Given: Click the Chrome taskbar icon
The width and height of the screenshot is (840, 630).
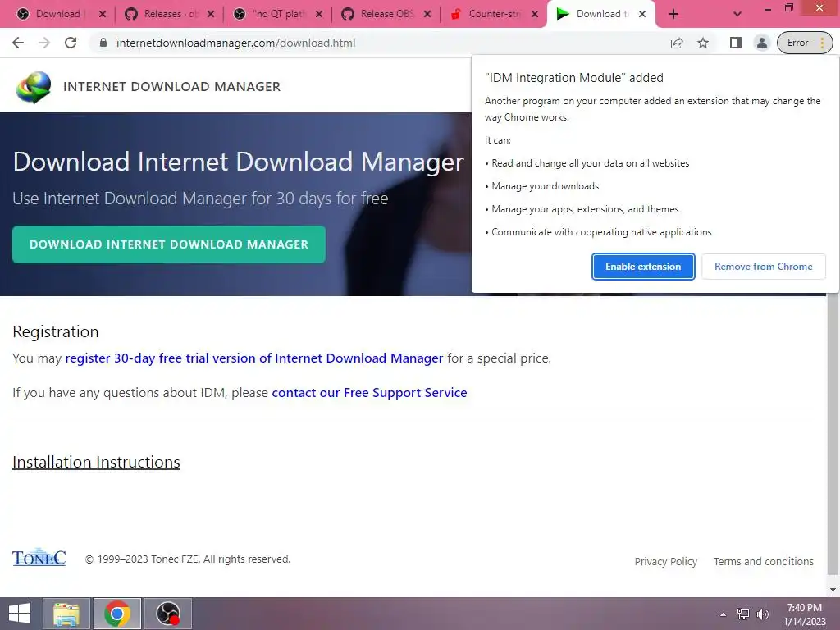Looking at the screenshot, I should pyautogui.click(x=117, y=614).
